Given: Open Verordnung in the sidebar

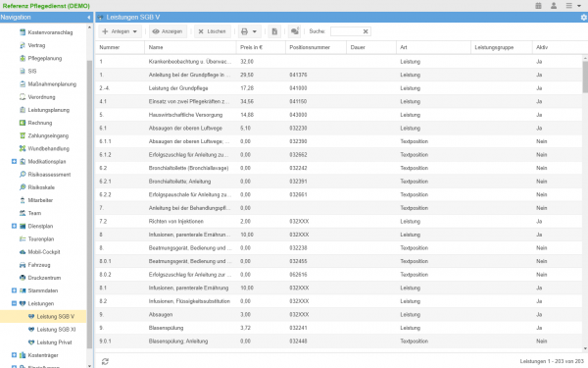Looking at the screenshot, I should (37, 97).
